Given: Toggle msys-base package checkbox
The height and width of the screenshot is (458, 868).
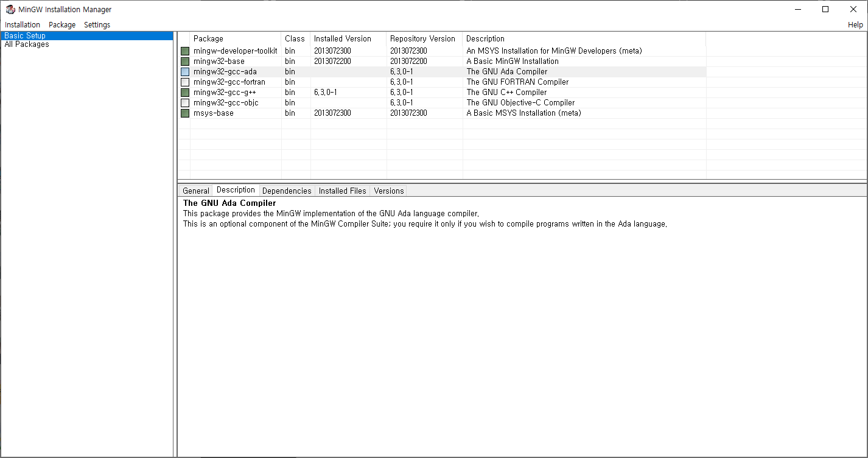Looking at the screenshot, I should 185,113.
